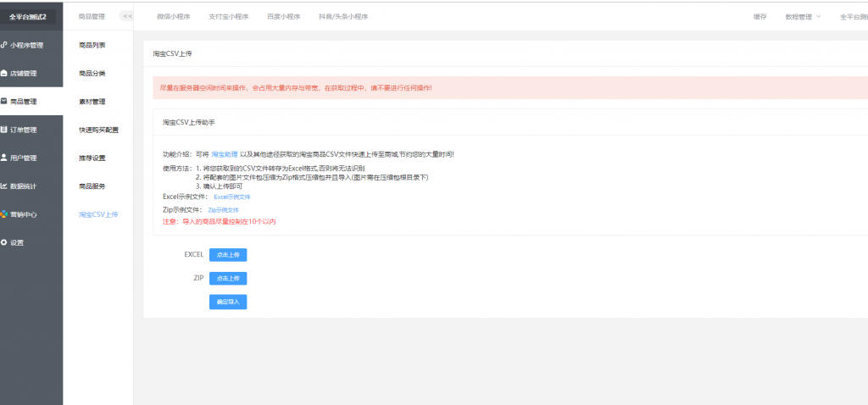Expand the 教程管理 dropdown arrow
Image resolution: width=868 pixels, height=405 pixels.
[818, 17]
